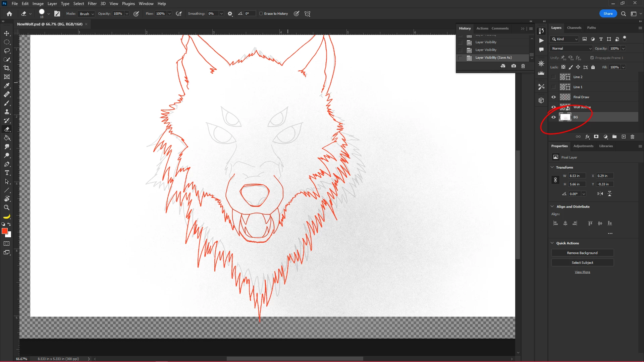Select the Crop tool
Screen dimensions: 644x362
(7, 68)
